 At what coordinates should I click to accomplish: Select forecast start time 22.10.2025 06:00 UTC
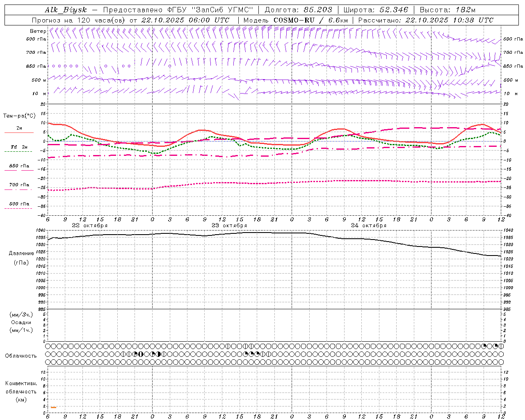click(185, 20)
